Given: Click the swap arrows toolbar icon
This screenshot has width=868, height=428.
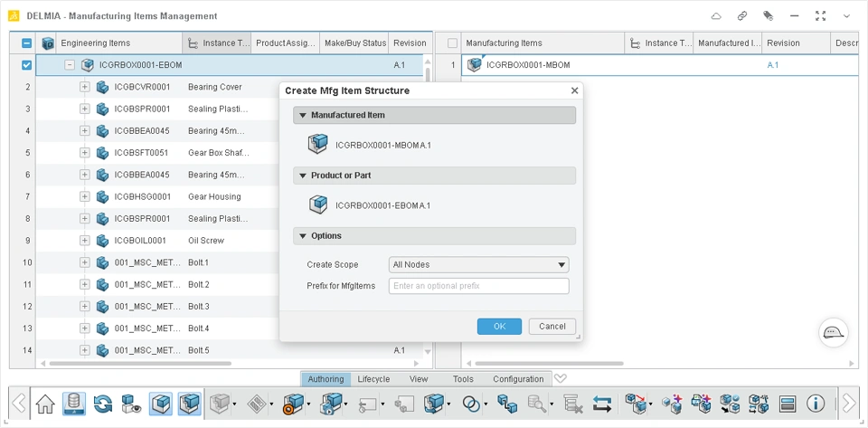Looking at the screenshot, I should (602, 404).
